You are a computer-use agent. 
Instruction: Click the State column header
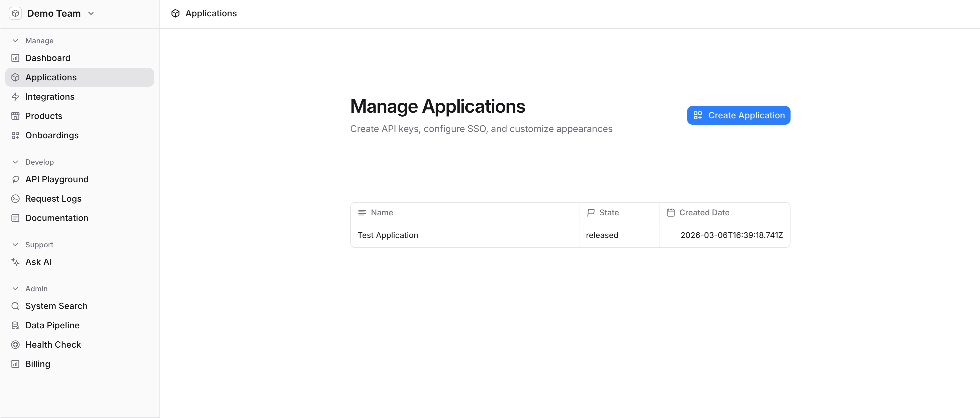coord(619,213)
